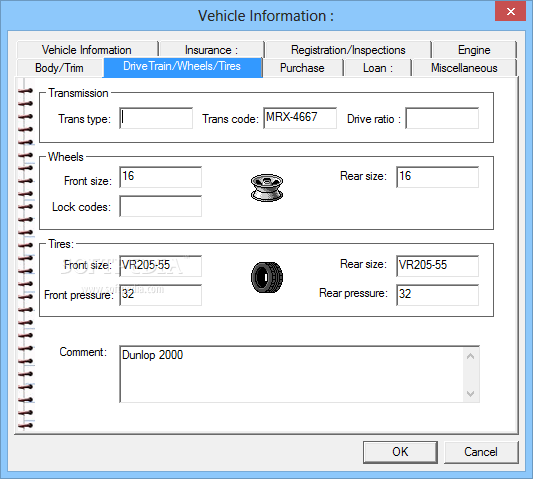Click the Comment scrollbar up arrow
The width and height of the screenshot is (533, 479).
[x=471, y=356]
